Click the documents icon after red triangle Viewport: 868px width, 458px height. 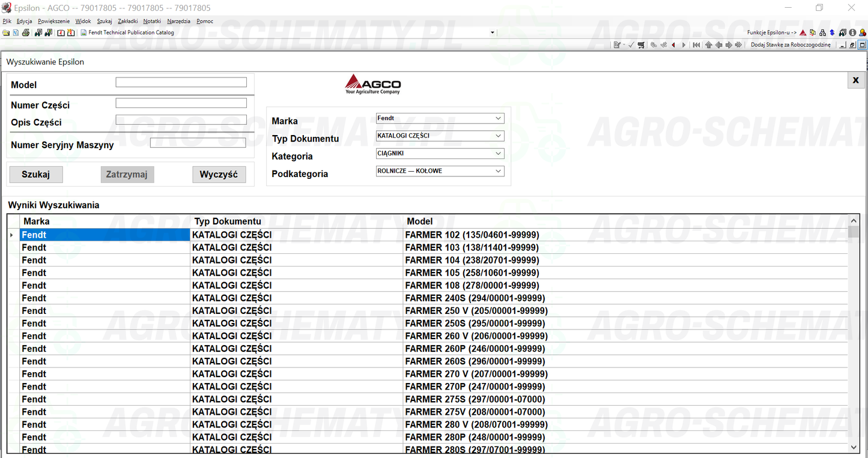(x=812, y=32)
